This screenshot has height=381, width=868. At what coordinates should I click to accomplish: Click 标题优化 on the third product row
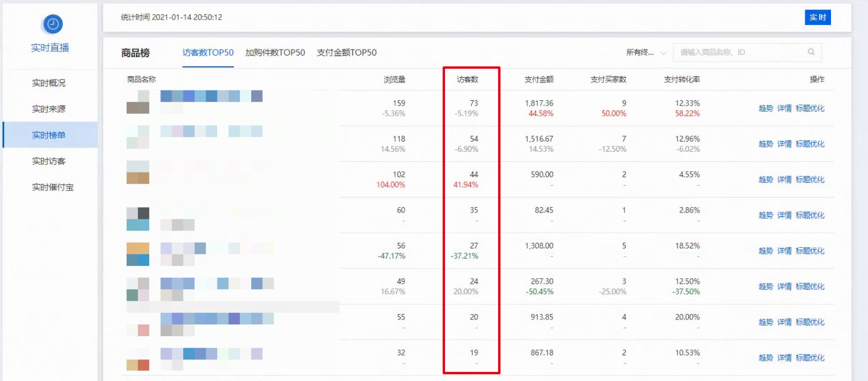pos(810,179)
